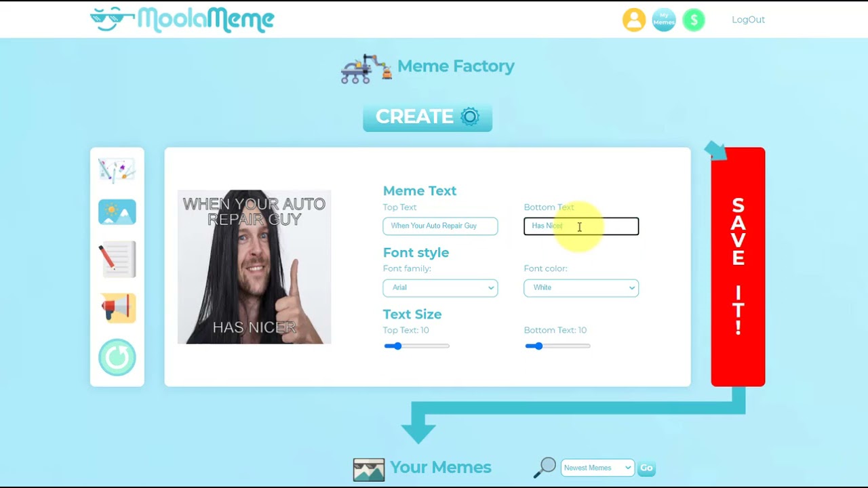This screenshot has width=868, height=488.
Task: Click the magnifying glass search icon
Action: [x=545, y=468]
